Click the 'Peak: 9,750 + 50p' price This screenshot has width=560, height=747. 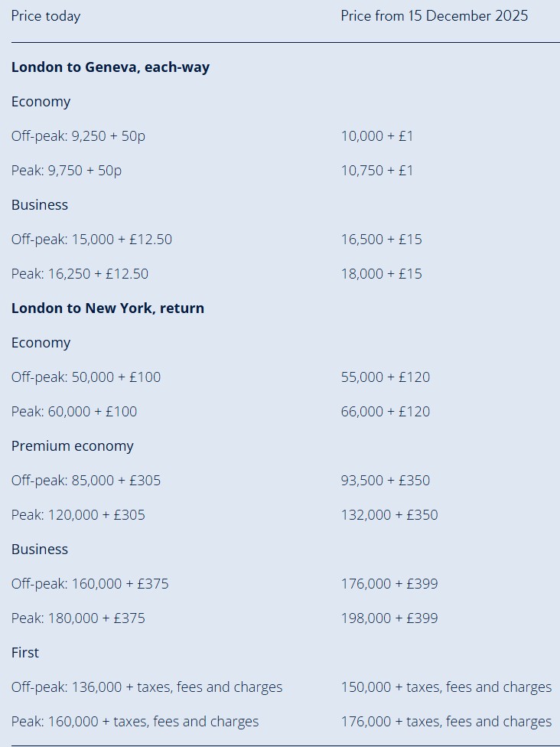click(67, 171)
